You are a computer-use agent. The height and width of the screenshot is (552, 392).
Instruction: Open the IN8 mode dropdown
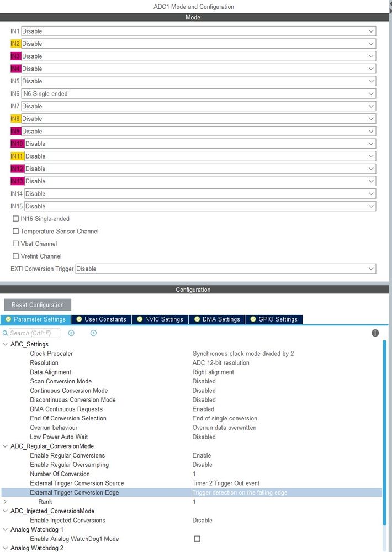pyautogui.click(x=198, y=119)
